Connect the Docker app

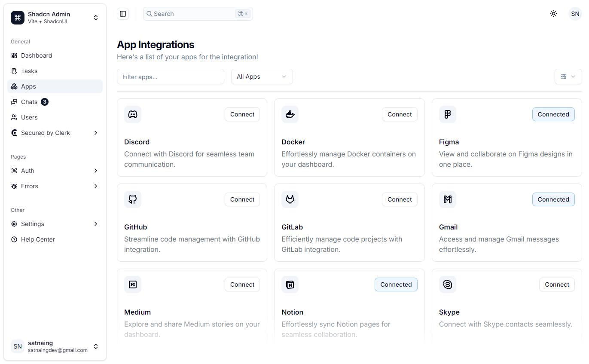click(x=400, y=114)
